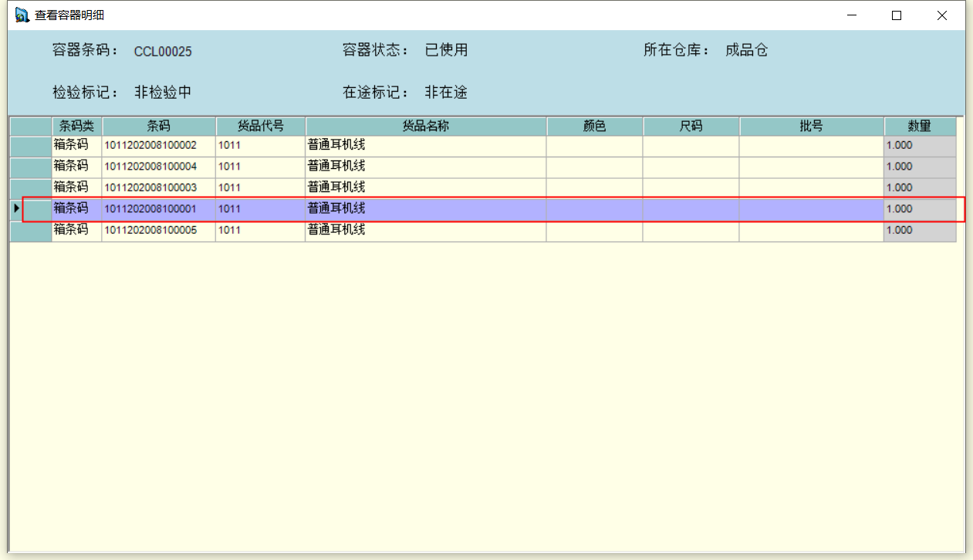973x560 pixels.
Task: Click the container barcode value CCL00025
Action: pos(163,52)
